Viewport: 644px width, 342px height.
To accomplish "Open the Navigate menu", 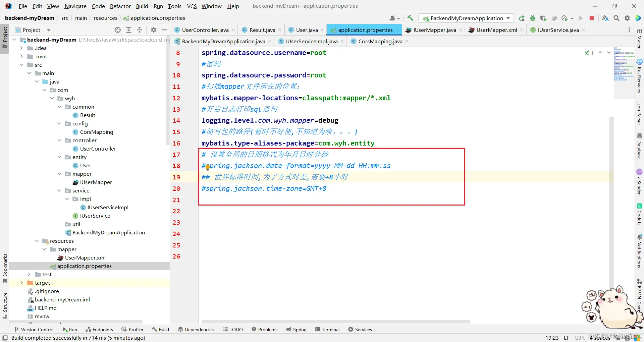I will (75, 6).
